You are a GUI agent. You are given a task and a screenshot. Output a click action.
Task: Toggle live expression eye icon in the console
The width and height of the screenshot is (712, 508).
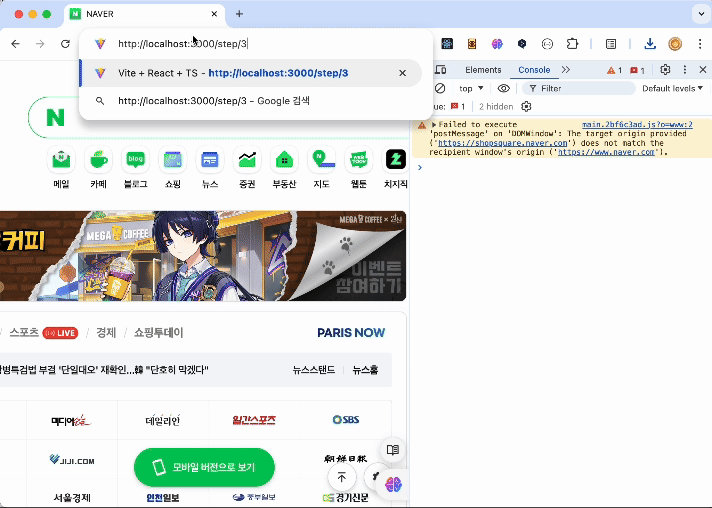tap(503, 89)
